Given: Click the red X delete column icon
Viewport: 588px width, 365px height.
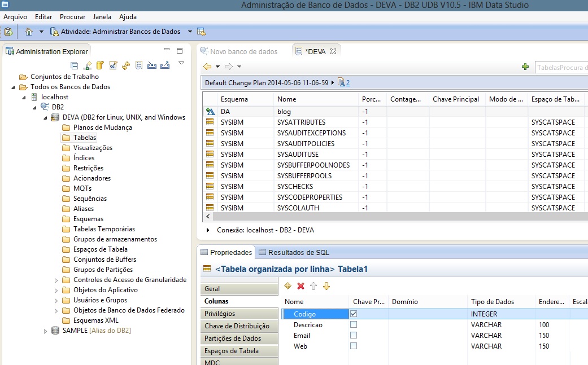Looking at the screenshot, I should tap(300, 287).
